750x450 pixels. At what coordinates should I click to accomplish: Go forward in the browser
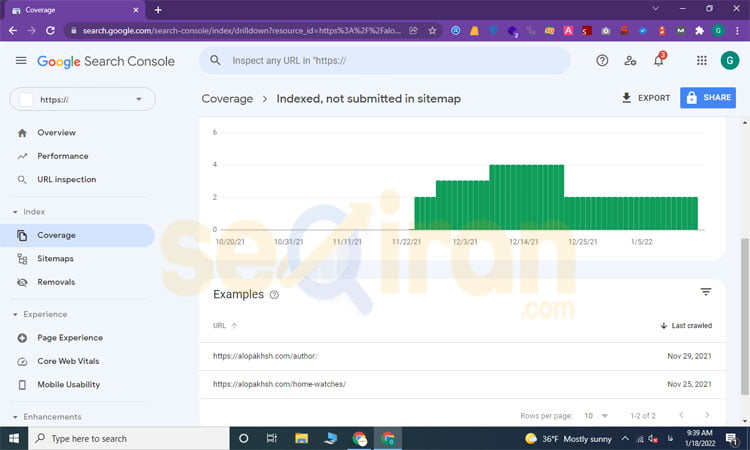[32, 31]
